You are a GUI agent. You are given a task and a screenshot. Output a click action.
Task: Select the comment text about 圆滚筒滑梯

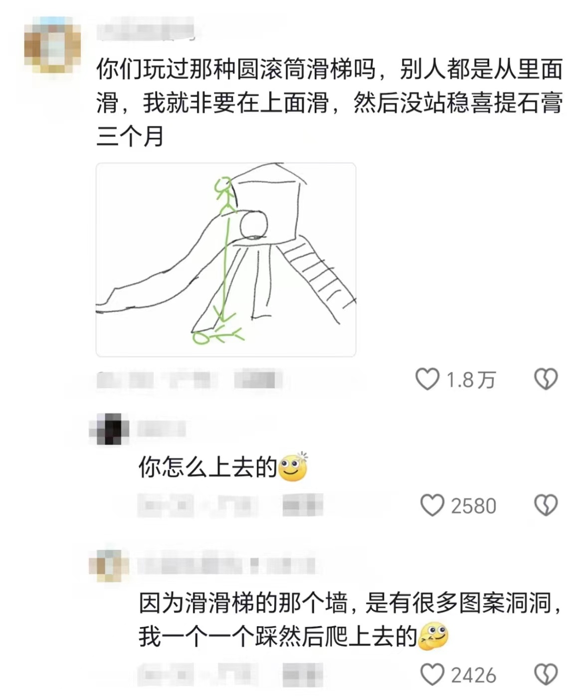(x=330, y=103)
